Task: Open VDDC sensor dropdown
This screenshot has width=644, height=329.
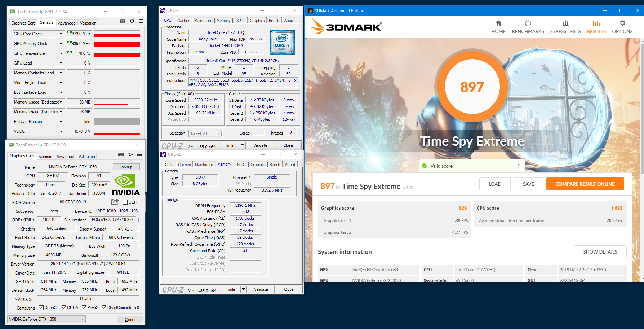Action: (61, 131)
